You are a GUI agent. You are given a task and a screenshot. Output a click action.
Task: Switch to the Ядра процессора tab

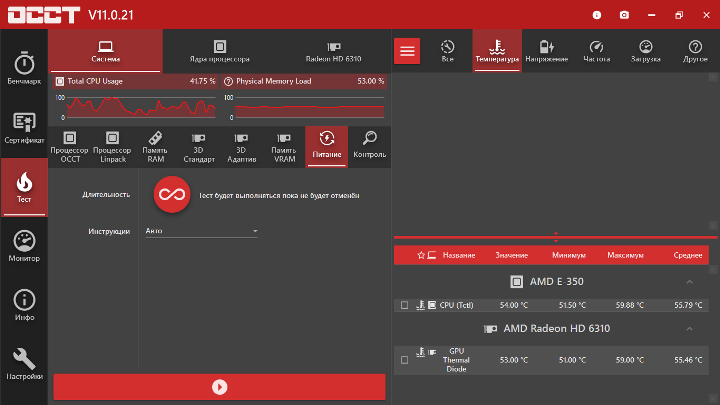pyautogui.click(x=219, y=51)
